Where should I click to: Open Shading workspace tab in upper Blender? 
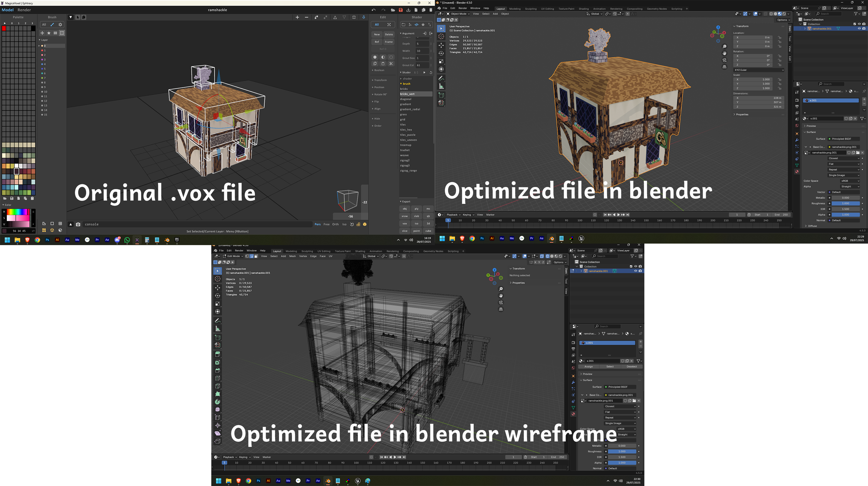coord(584,9)
